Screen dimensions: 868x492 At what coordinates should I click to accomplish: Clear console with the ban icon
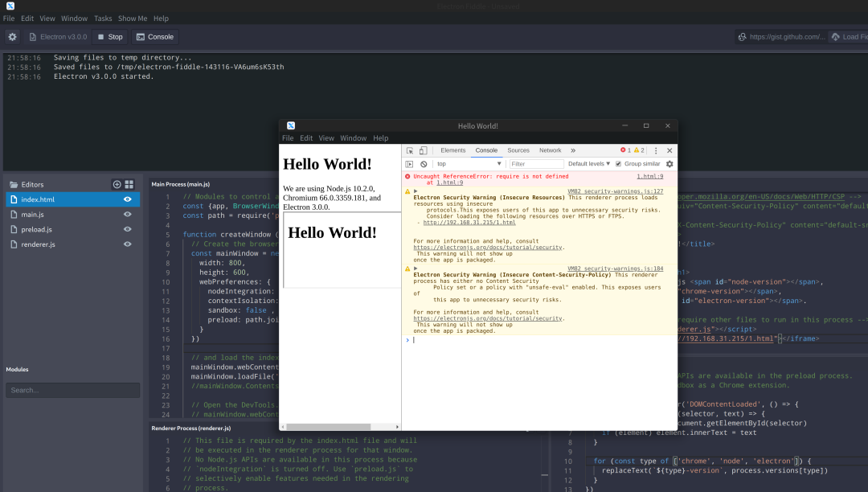(424, 164)
